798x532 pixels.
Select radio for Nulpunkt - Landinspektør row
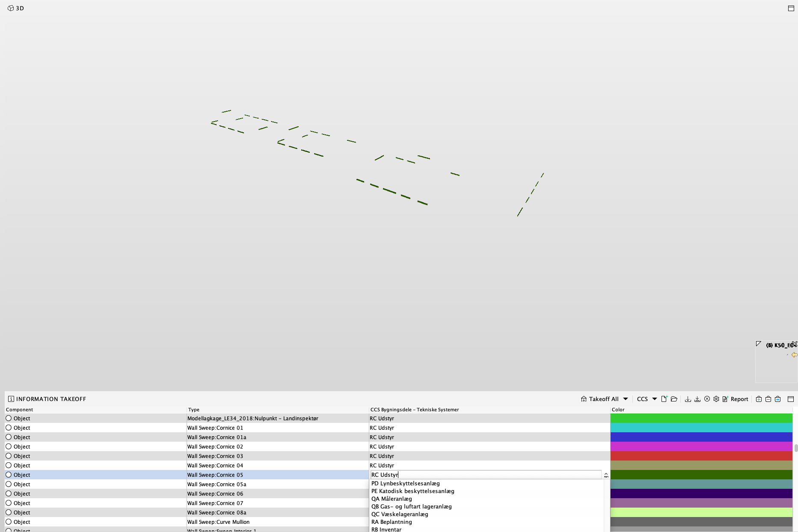[x=9, y=418]
